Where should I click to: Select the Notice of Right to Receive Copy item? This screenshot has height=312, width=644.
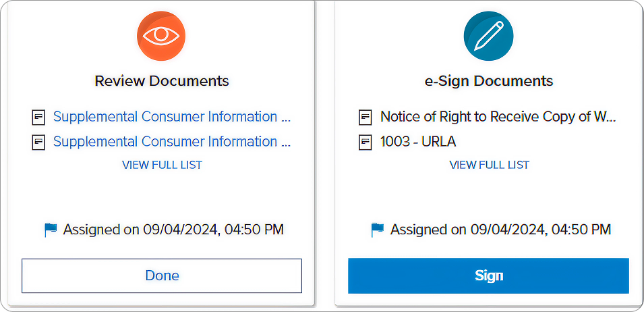pyautogui.click(x=498, y=117)
